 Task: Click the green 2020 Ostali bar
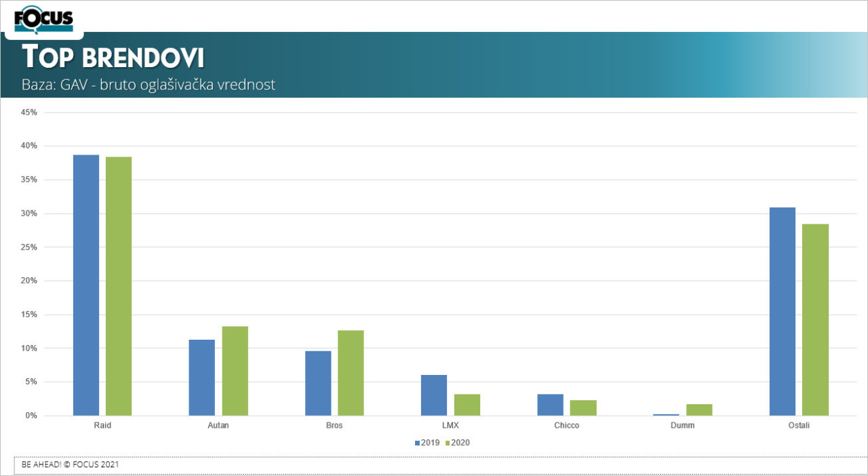coord(815,319)
